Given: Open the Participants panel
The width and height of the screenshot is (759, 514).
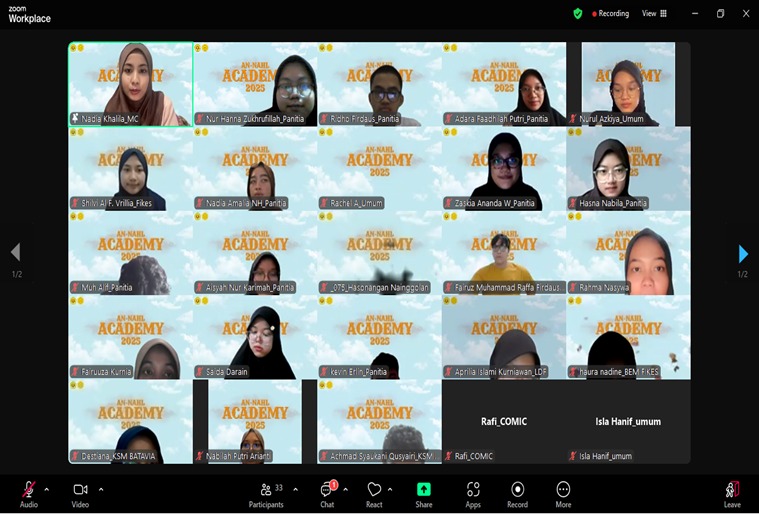Looking at the screenshot, I should [x=266, y=490].
